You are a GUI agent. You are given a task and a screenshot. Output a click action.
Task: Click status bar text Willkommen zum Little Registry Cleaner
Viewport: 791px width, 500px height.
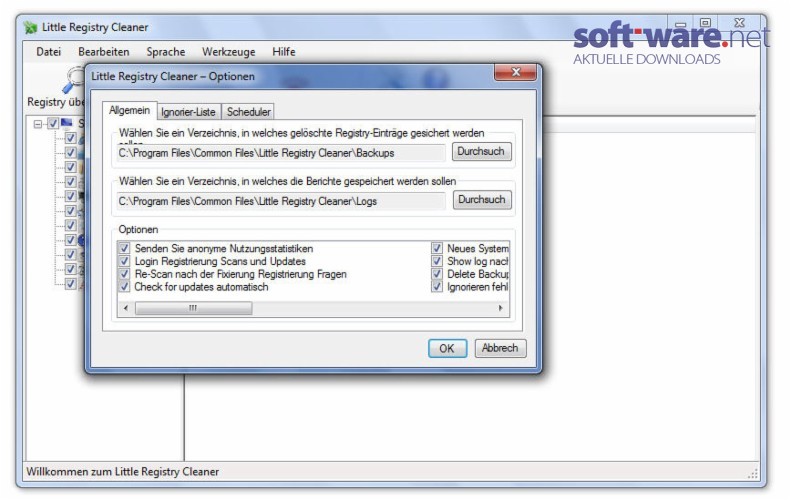pos(123,471)
